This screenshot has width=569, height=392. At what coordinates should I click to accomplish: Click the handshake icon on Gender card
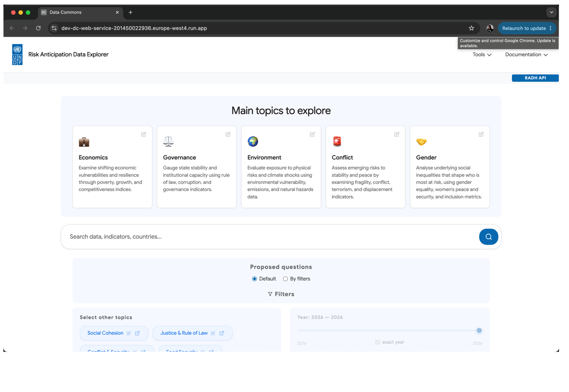tap(421, 142)
